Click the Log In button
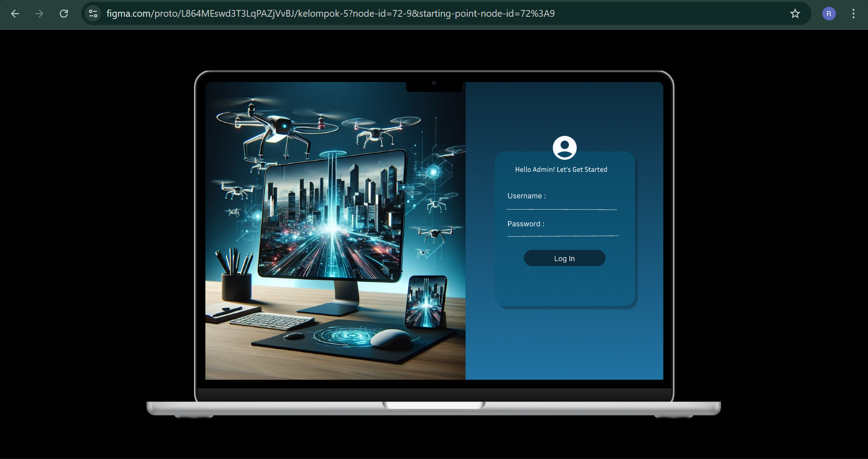868x459 pixels. (564, 258)
